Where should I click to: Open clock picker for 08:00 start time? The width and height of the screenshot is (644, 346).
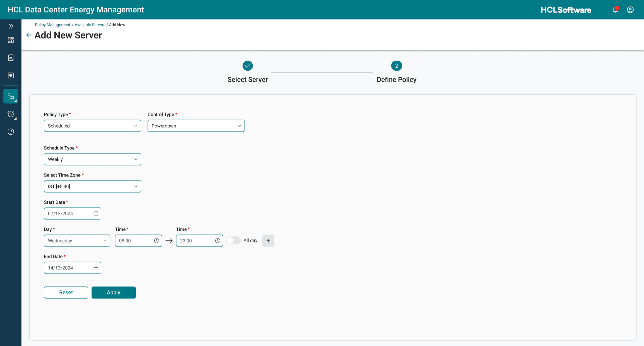[x=157, y=241]
